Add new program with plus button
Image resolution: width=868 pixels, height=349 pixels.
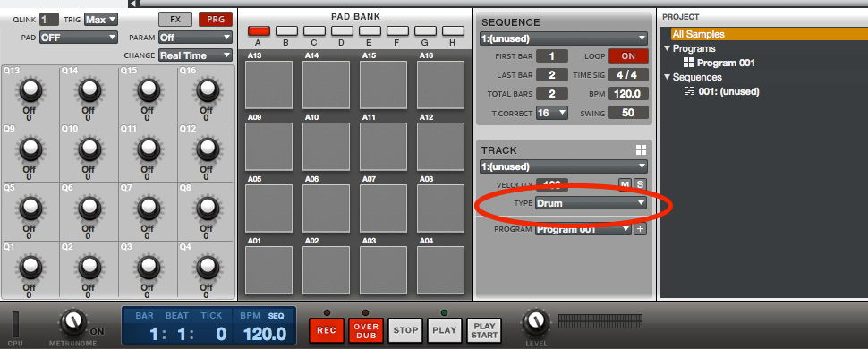(640, 229)
